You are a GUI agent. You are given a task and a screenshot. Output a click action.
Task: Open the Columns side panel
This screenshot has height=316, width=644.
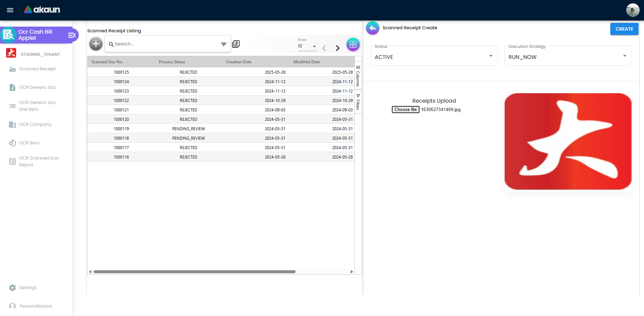coord(358,76)
